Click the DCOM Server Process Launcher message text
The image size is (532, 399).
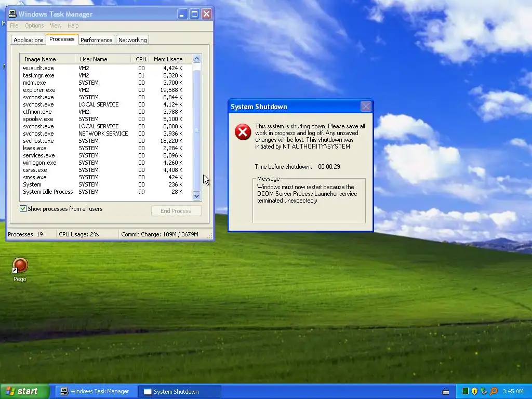tap(307, 194)
